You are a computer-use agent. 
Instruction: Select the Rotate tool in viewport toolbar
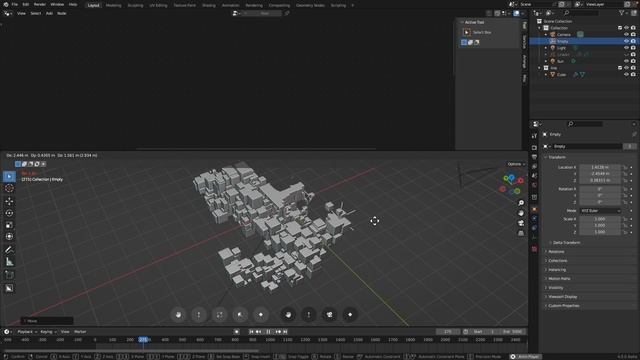pos(9,213)
